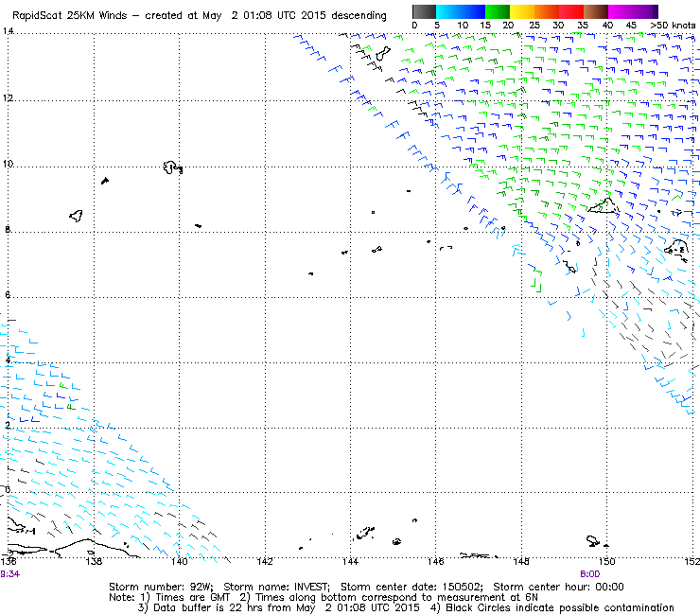Click the longitude axis label '150'
Image resolution: width=700 pixels, height=615 pixels.
click(x=606, y=561)
